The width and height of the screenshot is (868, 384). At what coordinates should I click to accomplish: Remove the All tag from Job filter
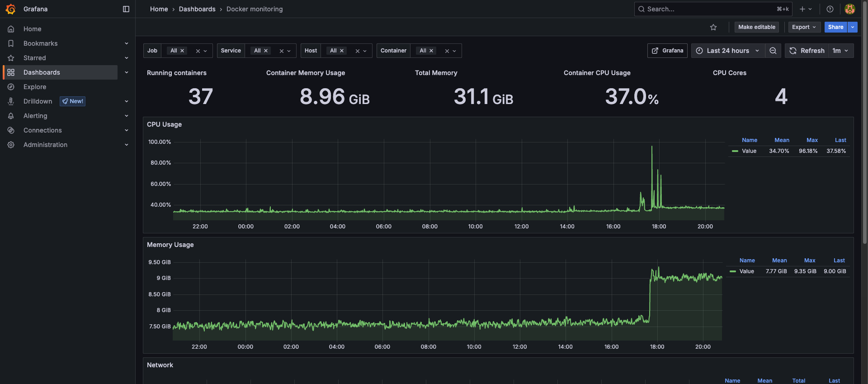click(182, 51)
